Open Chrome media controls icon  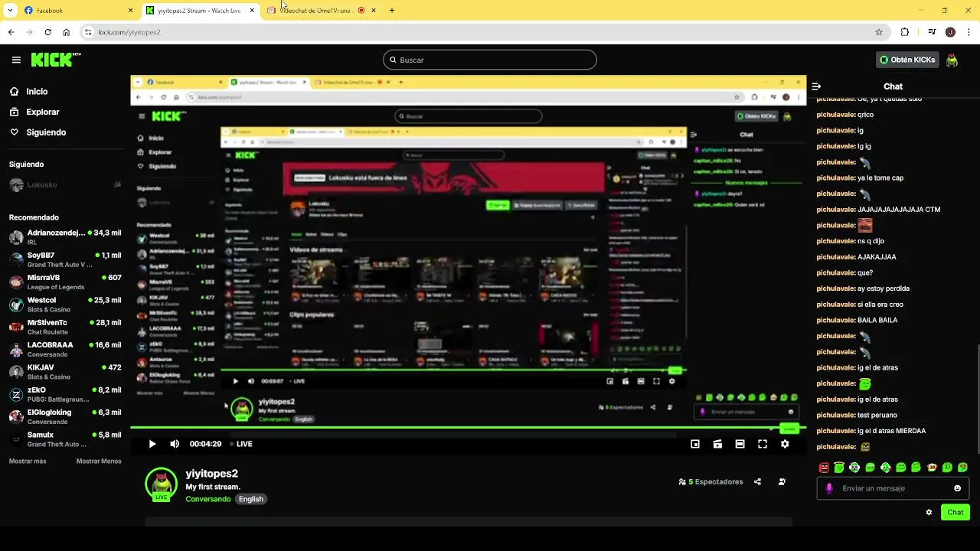point(932,32)
